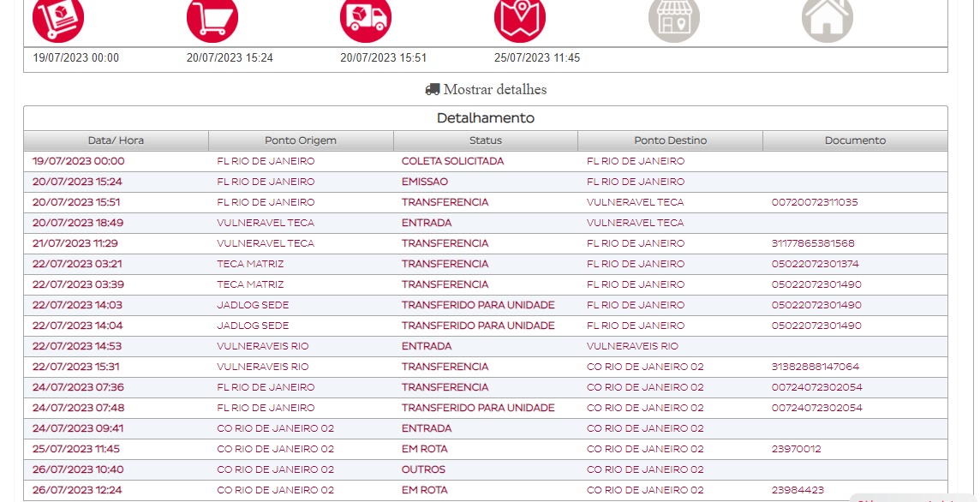Click the 24/07/2023 09:41 date cell
The image size is (980, 502).
pos(78,429)
